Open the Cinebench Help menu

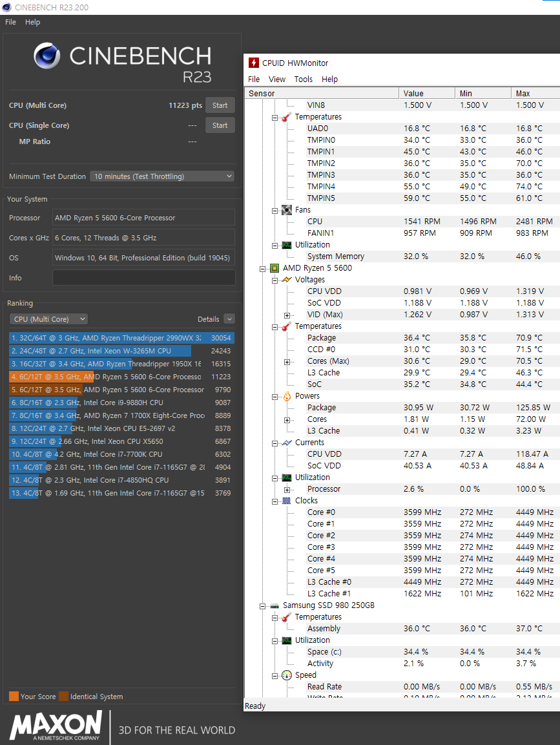click(x=32, y=22)
